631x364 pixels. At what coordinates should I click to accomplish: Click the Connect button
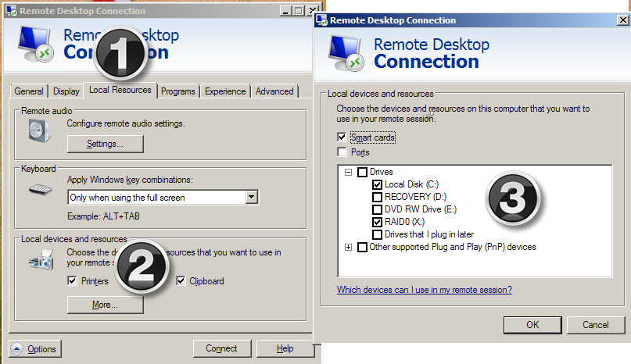click(222, 348)
